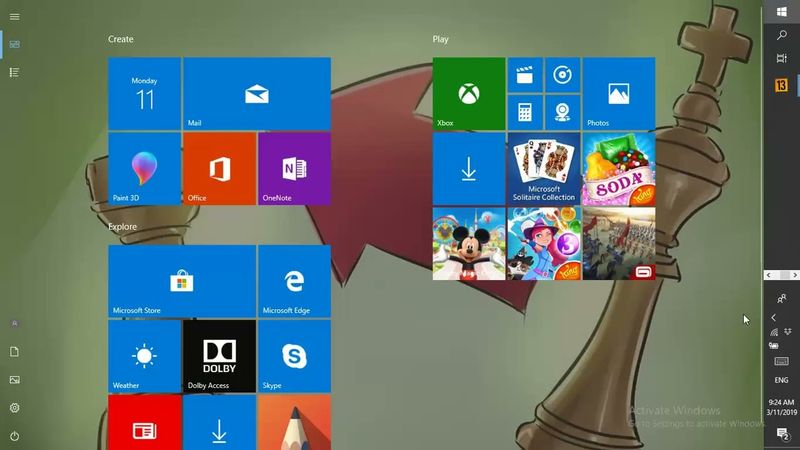
Task: Click the Windows Start button on taskbar
Action: pos(781,10)
